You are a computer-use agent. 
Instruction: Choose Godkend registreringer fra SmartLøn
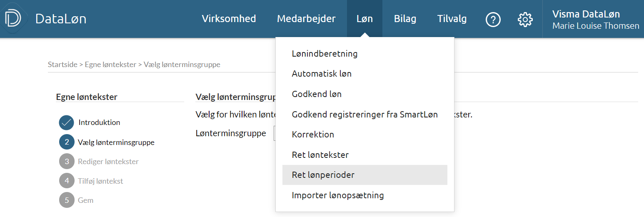pyautogui.click(x=364, y=115)
